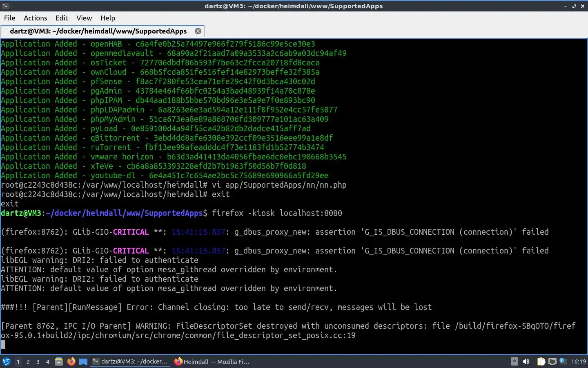Screen dimensions: 588x368
Task: Select the dartz@VM3 SupportedApps terminal tab
Action: coord(102,31)
